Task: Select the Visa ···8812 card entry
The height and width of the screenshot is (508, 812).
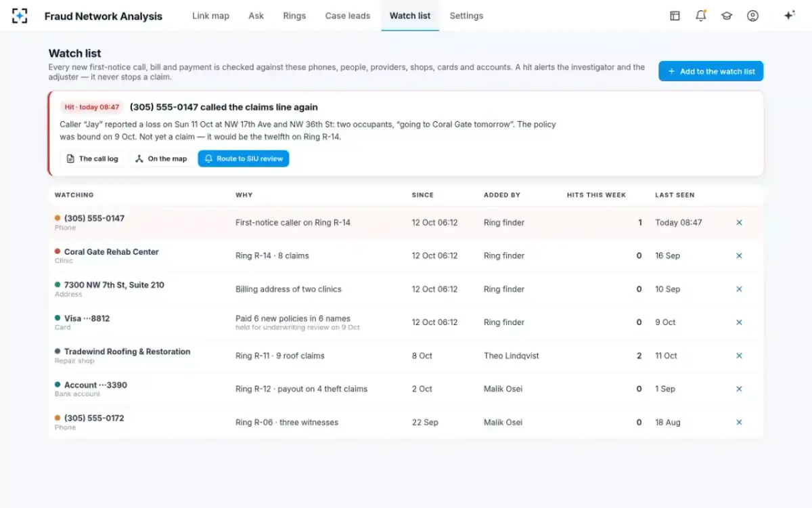Action: pyautogui.click(x=87, y=318)
